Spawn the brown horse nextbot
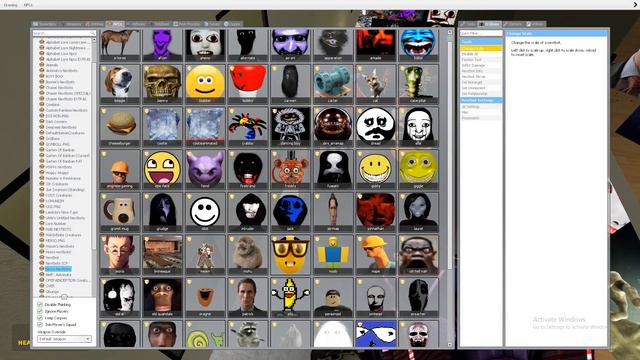Screen dimensions: 640x360 click(120, 44)
